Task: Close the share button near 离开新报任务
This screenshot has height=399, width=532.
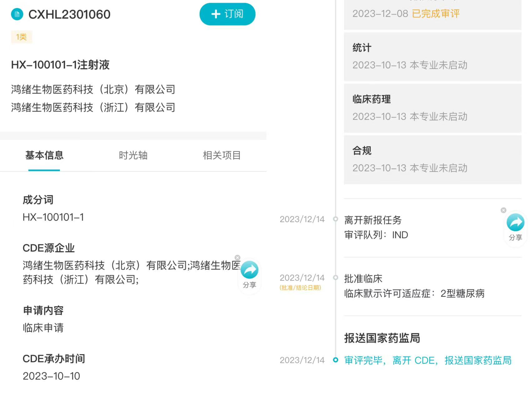Action: point(503,210)
